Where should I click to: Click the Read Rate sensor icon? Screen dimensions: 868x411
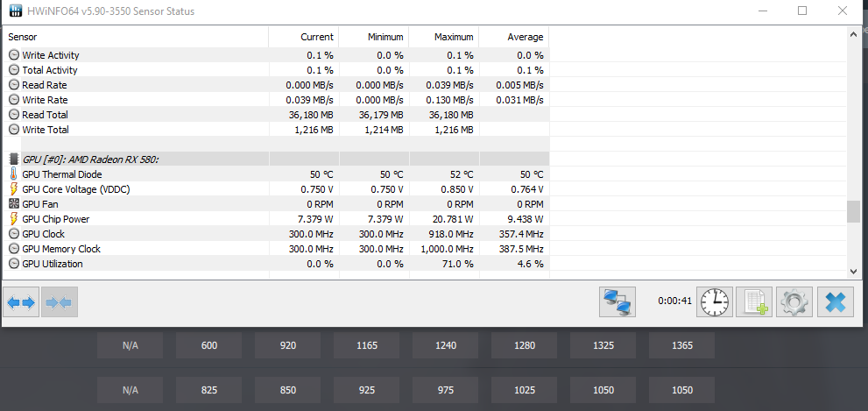point(14,85)
